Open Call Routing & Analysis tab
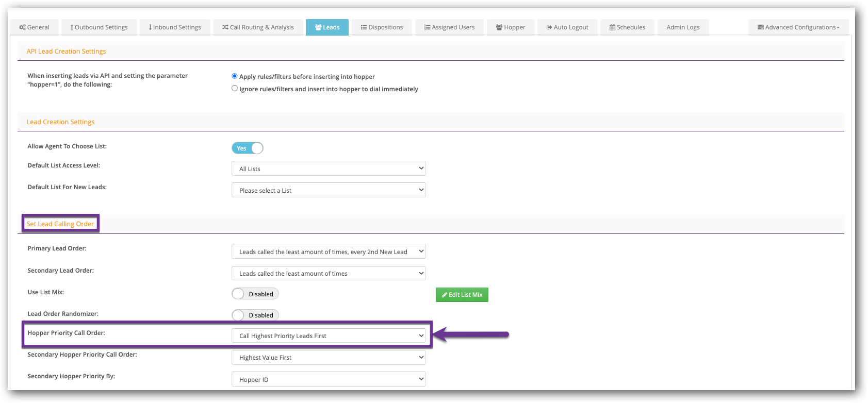The image size is (868, 403). (258, 27)
